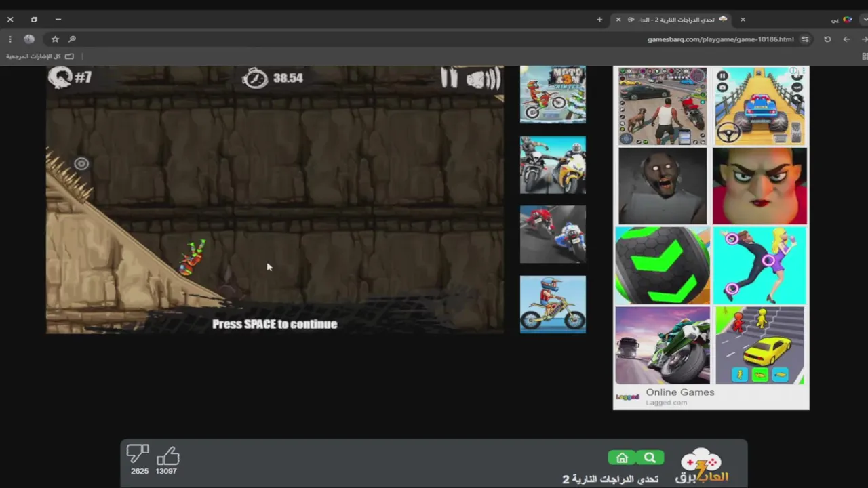
Task: Pause the motorbike game
Action: coord(449,78)
